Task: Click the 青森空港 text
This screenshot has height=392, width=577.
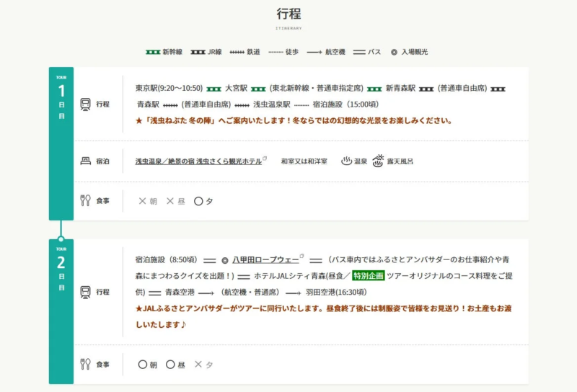Action: coord(180,293)
